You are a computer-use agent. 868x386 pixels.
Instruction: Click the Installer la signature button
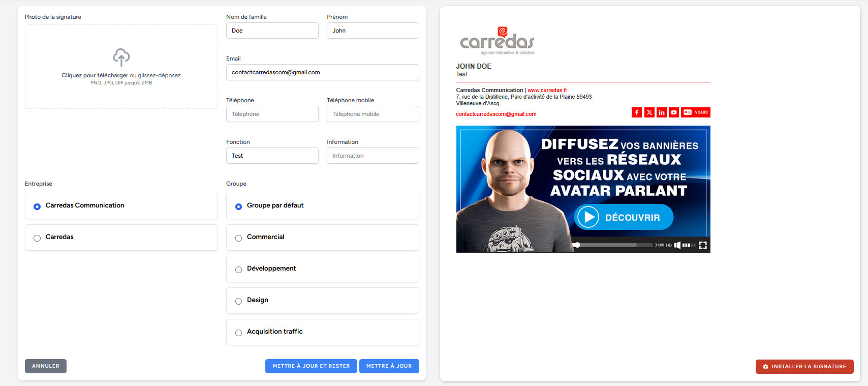[804, 367]
